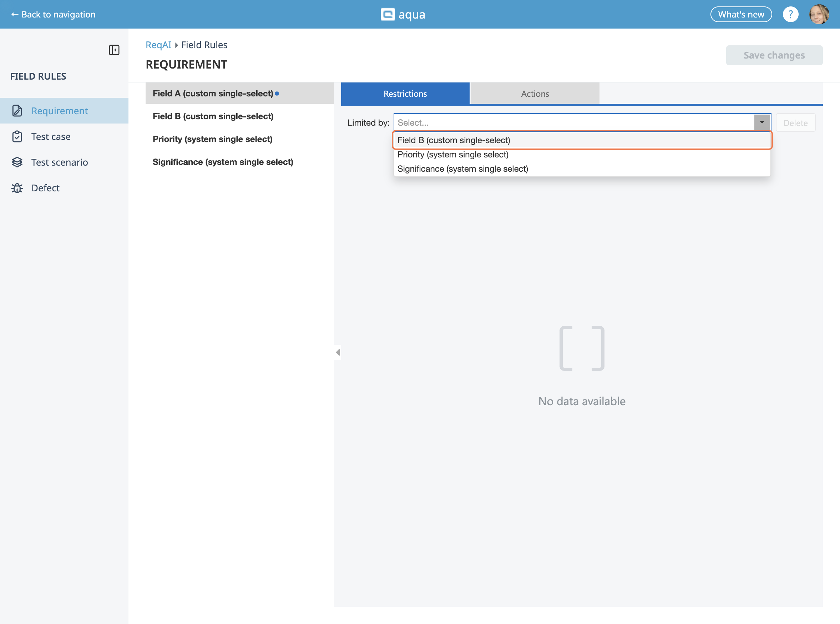
Task: Switch to the Restrictions tab
Action: (x=405, y=94)
